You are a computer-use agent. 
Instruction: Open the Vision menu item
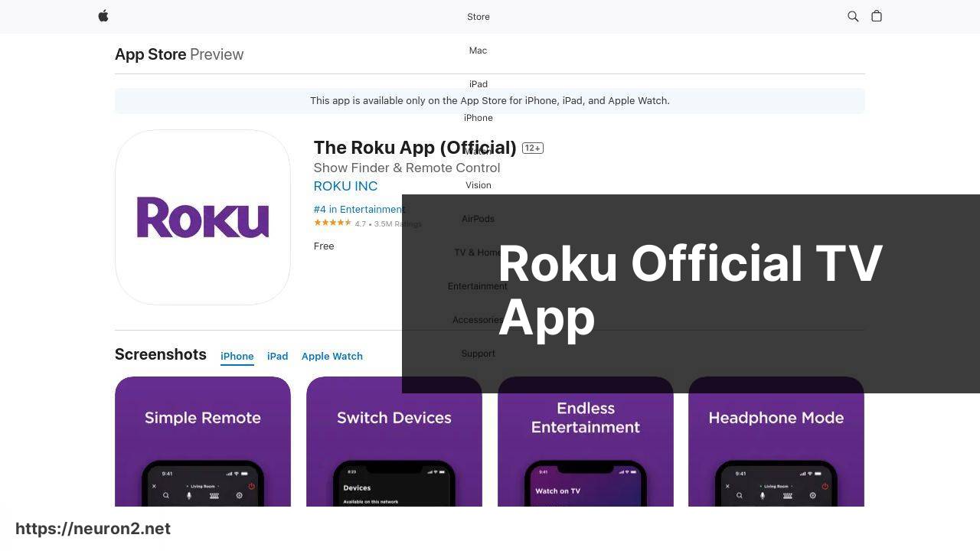(x=479, y=185)
